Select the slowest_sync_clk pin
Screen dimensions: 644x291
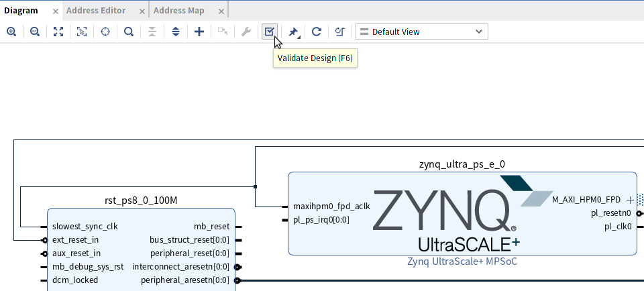(x=85, y=227)
